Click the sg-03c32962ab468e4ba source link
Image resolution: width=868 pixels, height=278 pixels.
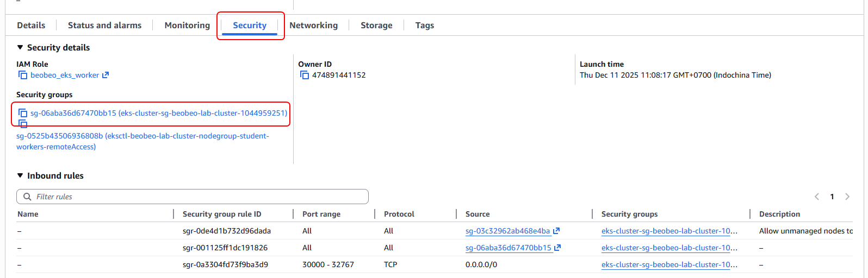507,231
